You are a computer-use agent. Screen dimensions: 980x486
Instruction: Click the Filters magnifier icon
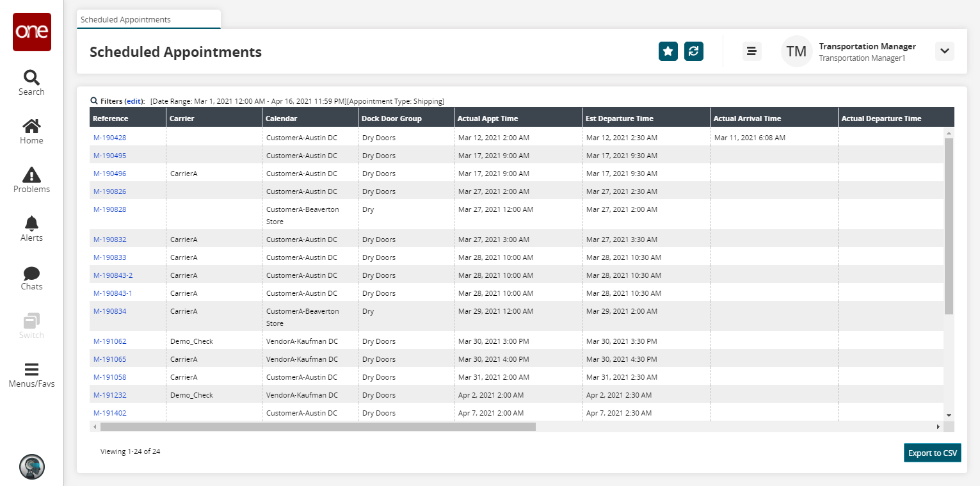(94, 101)
